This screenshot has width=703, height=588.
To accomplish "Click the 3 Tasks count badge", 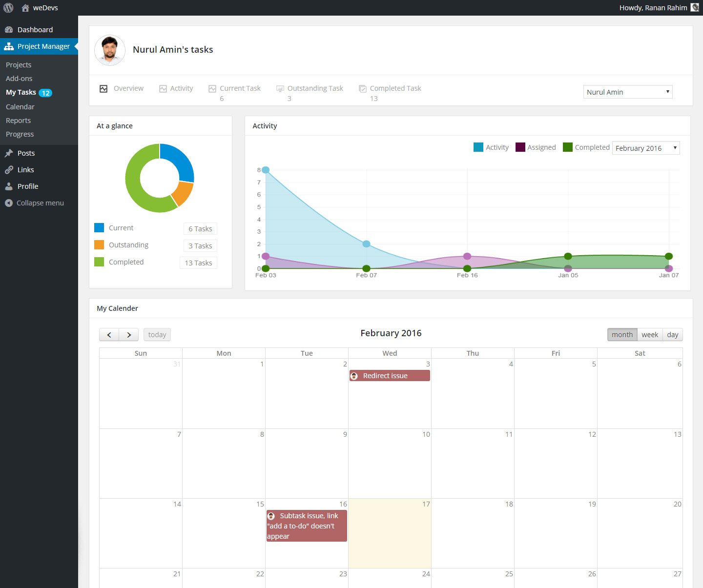I will tap(200, 246).
